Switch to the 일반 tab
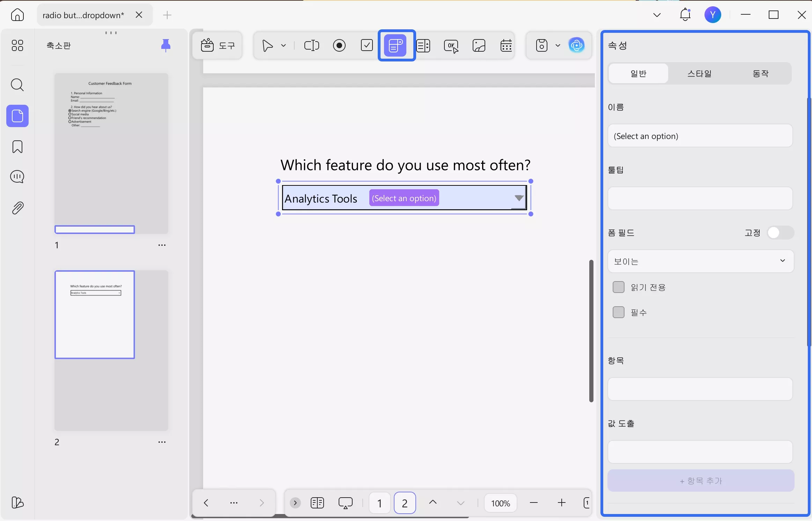Viewport: 812px width, 521px height. point(638,73)
